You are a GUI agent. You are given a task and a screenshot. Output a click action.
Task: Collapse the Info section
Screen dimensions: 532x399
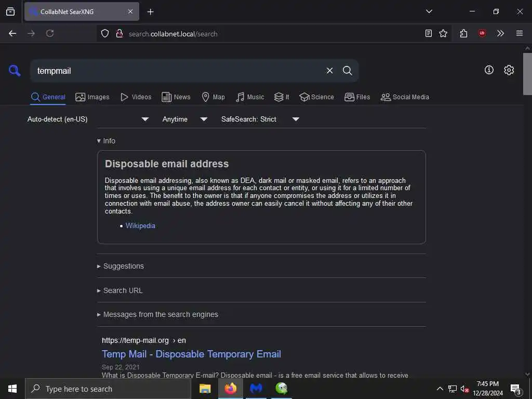(x=106, y=141)
